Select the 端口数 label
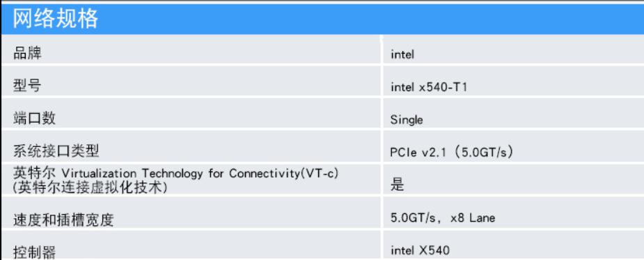The image size is (644, 260). pyautogui.click(x=35, y=119)
